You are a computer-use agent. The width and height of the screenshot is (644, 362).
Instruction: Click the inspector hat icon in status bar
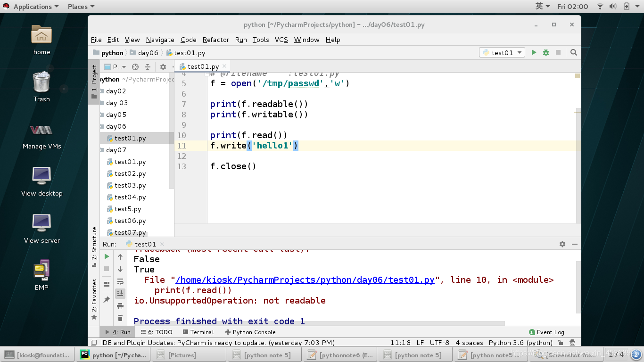tap(572, 343)
